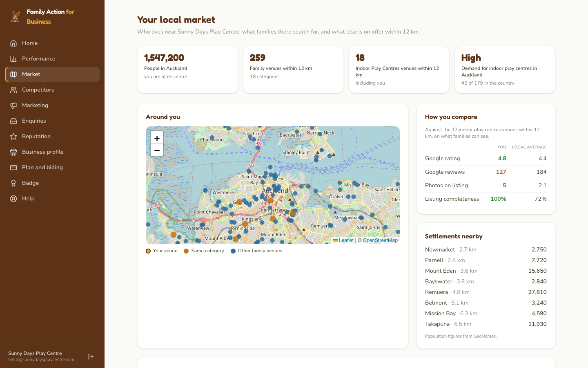
Task: Click the Mount Eden settlement row
Action: [x=486, y=271]
